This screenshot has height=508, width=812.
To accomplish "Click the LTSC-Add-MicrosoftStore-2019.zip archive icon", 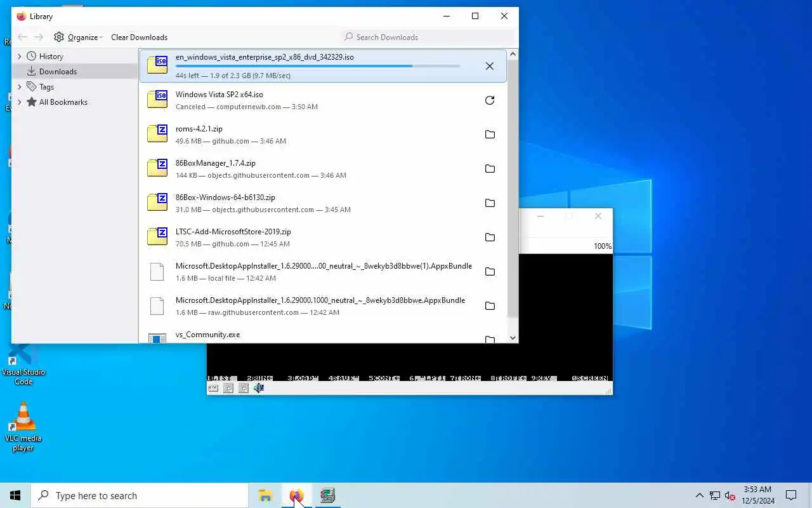I will click(x=157, y=236).
